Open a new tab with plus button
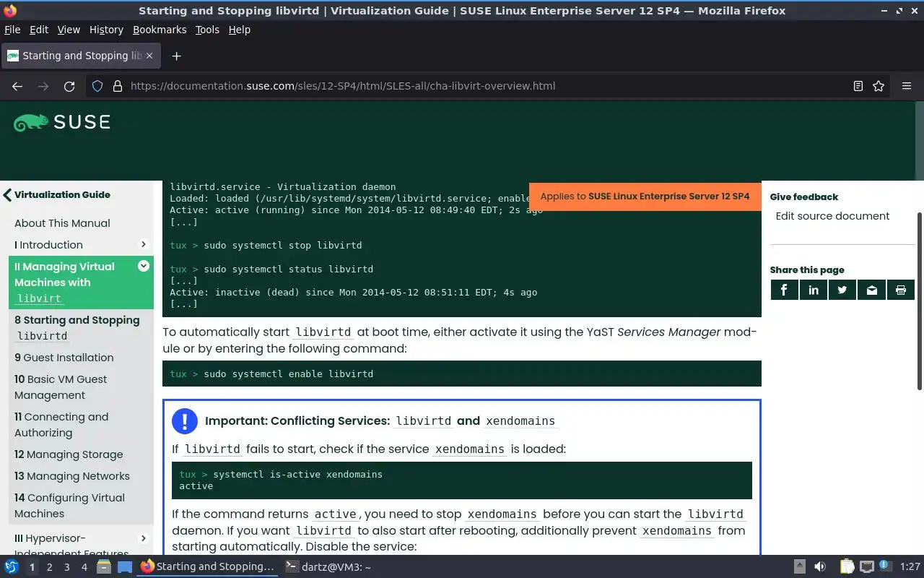Image resolution: width=924 pixels, height=578 pixels. click(176, 56)
